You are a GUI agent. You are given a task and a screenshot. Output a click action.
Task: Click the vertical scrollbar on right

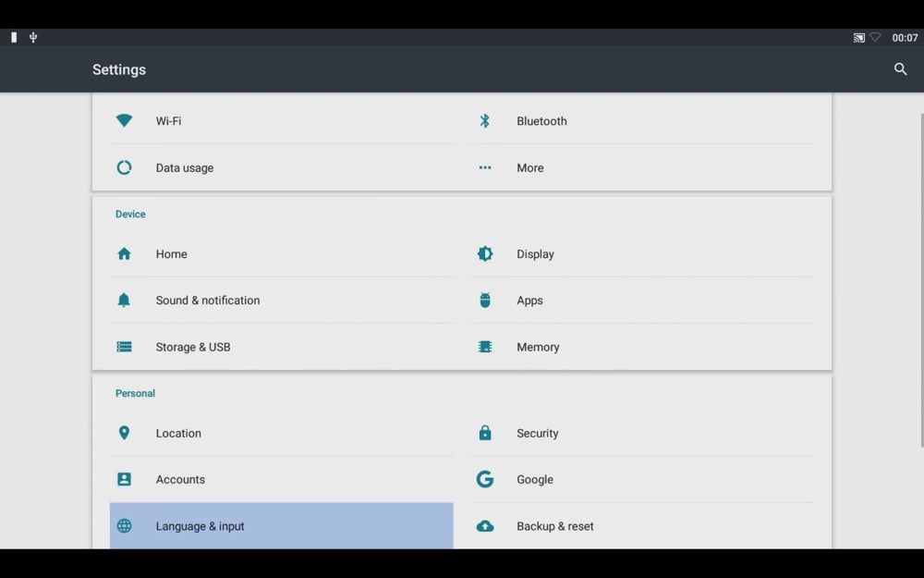point(921,280)
